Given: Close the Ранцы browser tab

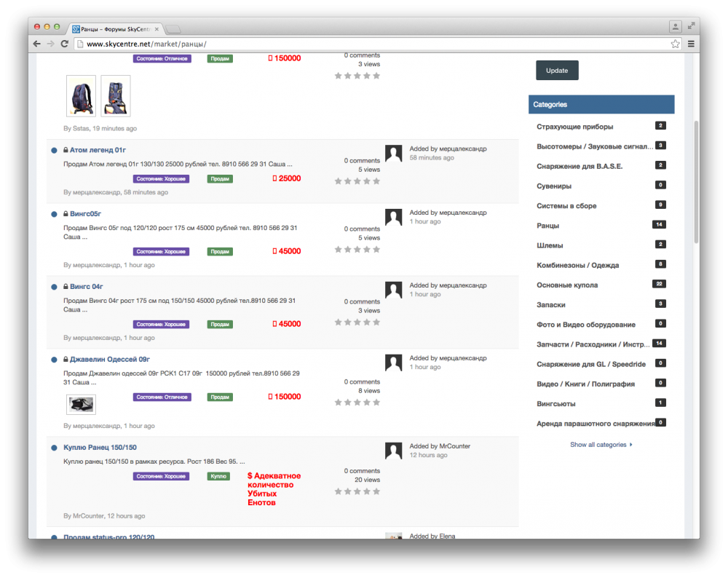Looking at the screenshot, I should tap(157, 29).
